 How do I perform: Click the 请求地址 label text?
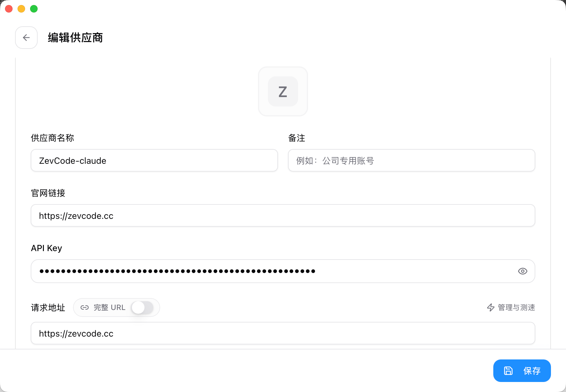[48, 307]
